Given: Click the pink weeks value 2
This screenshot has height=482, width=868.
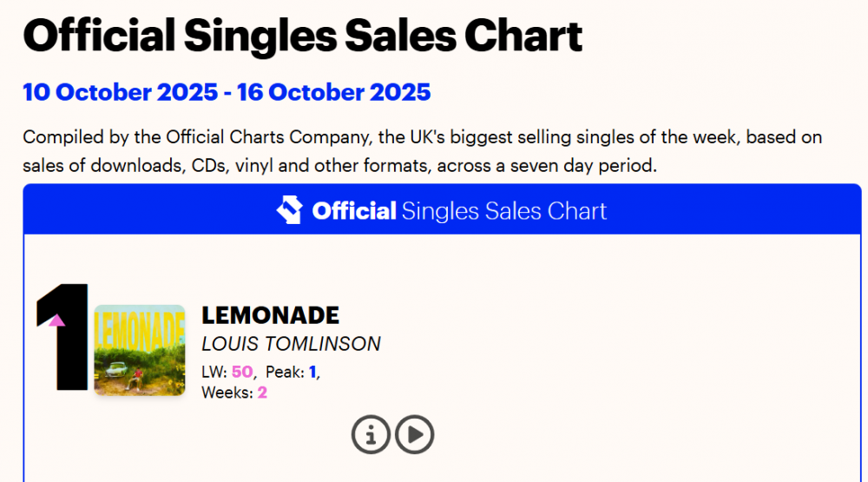Looking at the screenshot, I should [262, 393].
